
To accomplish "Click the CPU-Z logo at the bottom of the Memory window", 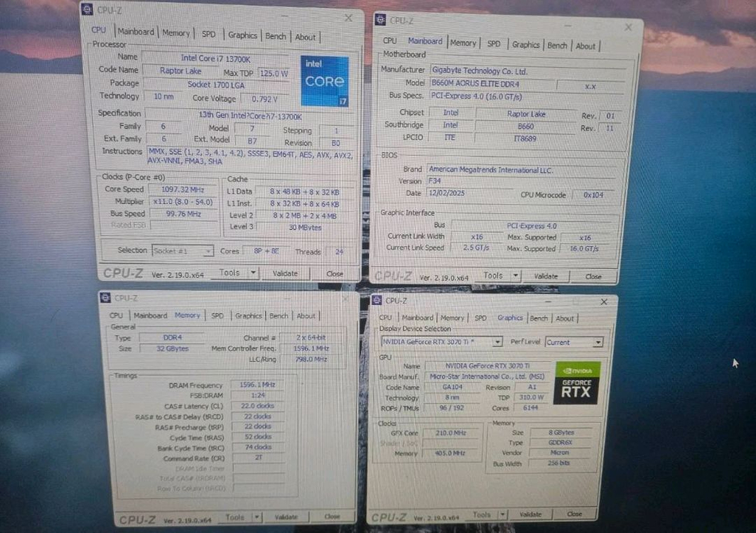I will (136, 517).
